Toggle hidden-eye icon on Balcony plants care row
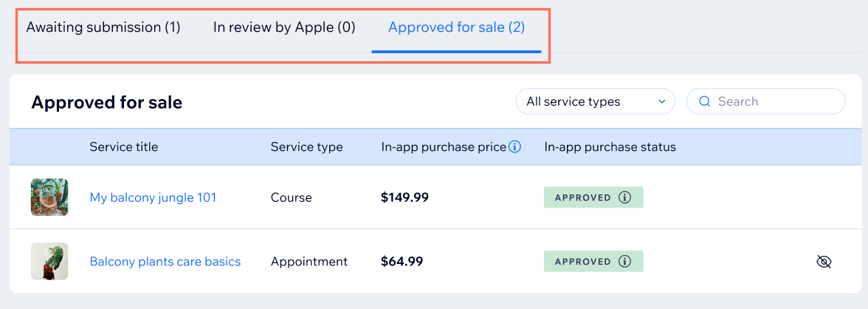Viewport: 868px width, 309px height. (x=824, y=262)
